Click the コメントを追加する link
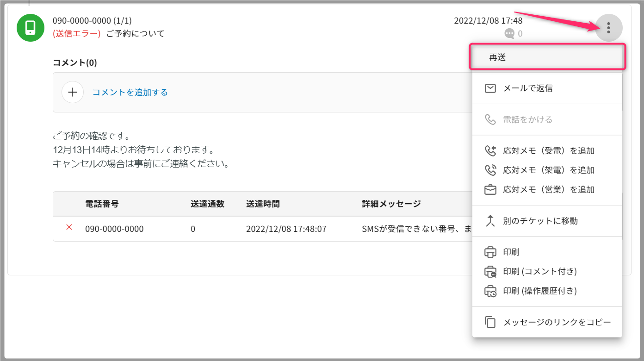Viewport: 644px width, 361px height. 130,92
